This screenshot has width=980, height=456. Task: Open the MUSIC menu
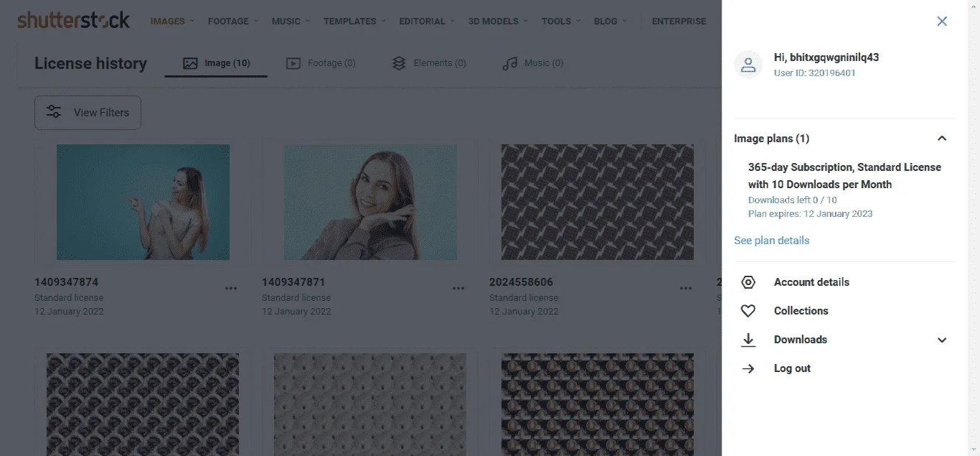coord(291,21)
